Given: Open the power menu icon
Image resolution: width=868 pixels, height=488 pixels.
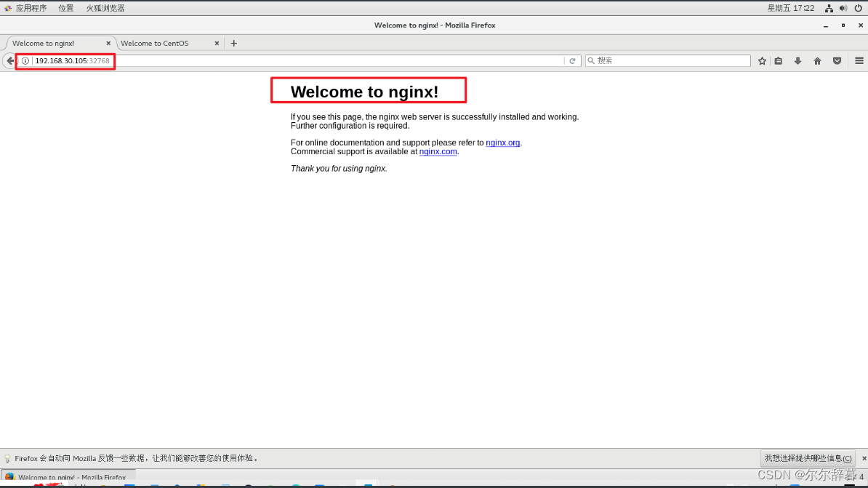Looking at the screenshot, I should [x=858, y=8].
